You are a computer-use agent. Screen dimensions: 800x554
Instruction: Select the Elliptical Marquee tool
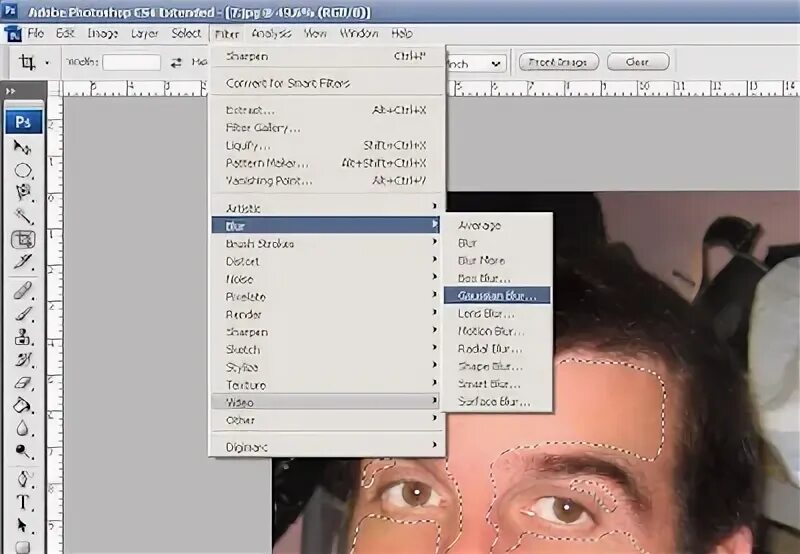tap(22, 170)
